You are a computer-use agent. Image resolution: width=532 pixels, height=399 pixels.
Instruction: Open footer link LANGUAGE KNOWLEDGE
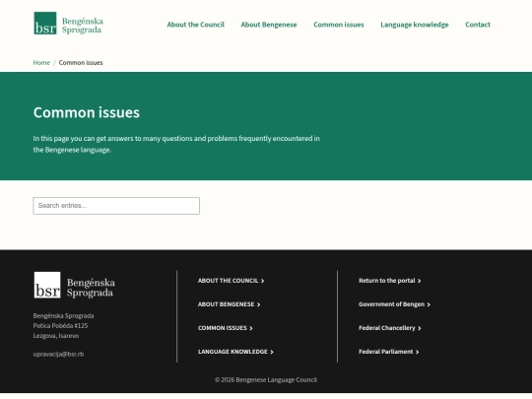click(x=235, y=352)
